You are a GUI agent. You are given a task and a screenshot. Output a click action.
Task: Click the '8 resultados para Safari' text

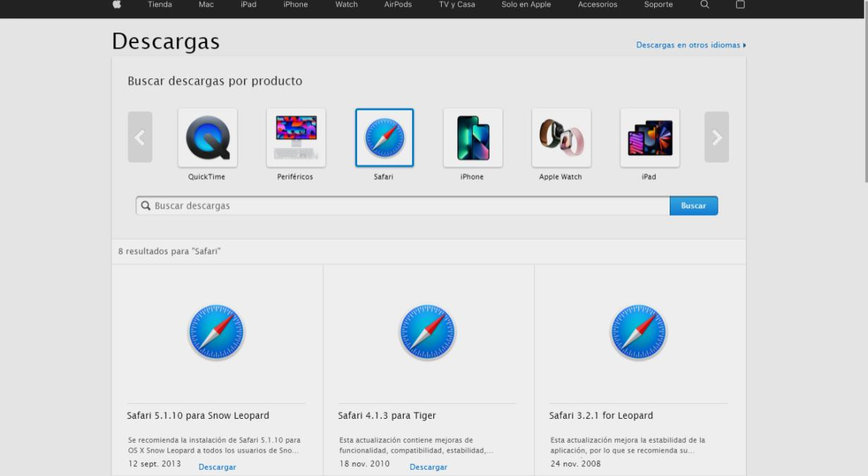pos(170,251)
